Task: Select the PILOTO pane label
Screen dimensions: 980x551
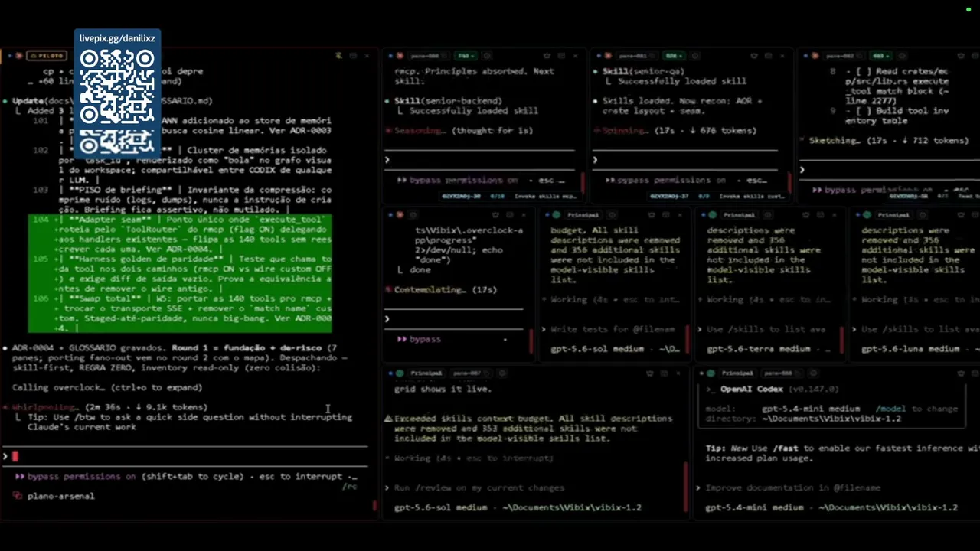Action: 46,55
